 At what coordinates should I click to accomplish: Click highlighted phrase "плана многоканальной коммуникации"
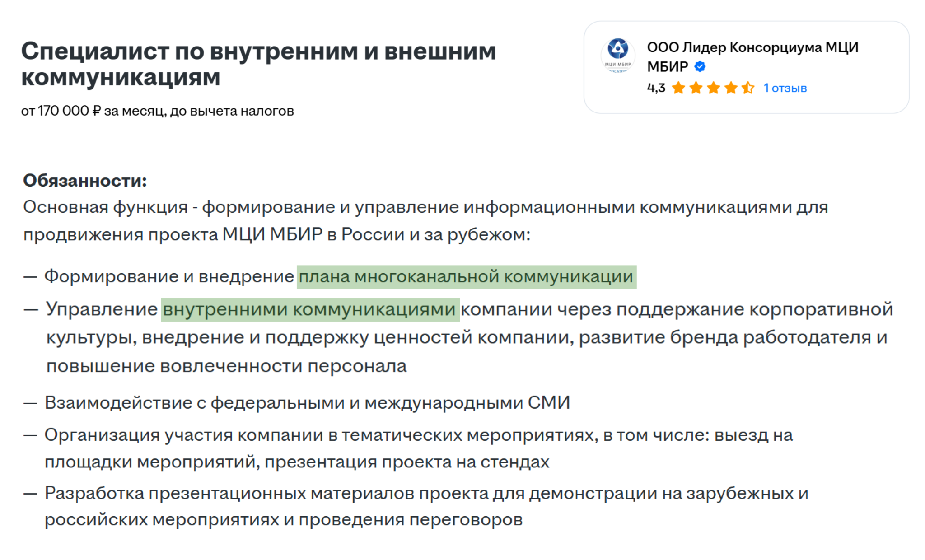(x=466, y=276)
